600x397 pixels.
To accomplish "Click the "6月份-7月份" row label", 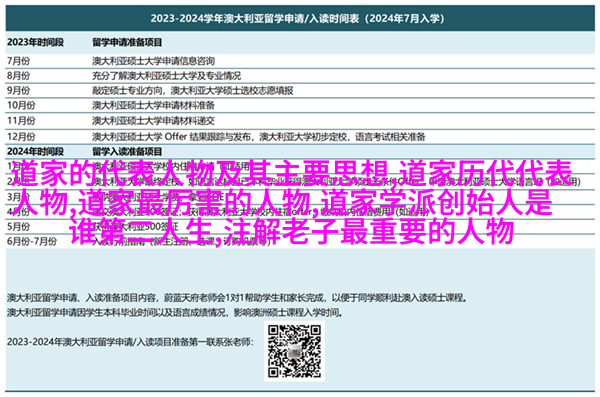I will pos(32,241).
